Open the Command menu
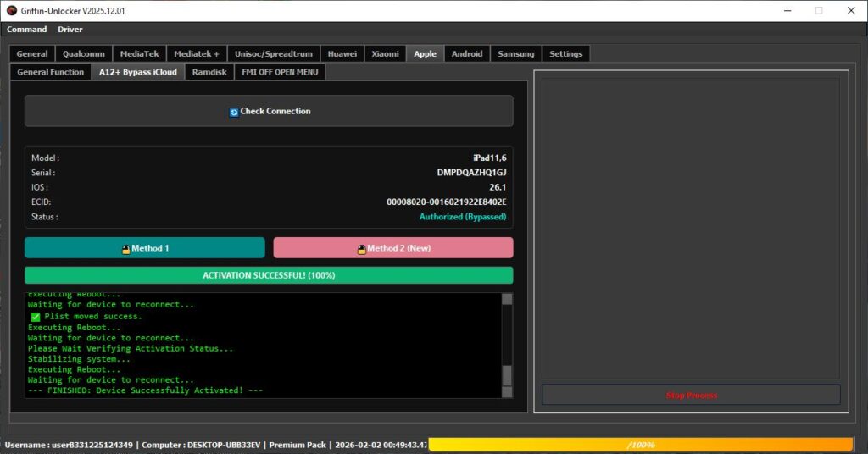868x454 pixels. 26,30
